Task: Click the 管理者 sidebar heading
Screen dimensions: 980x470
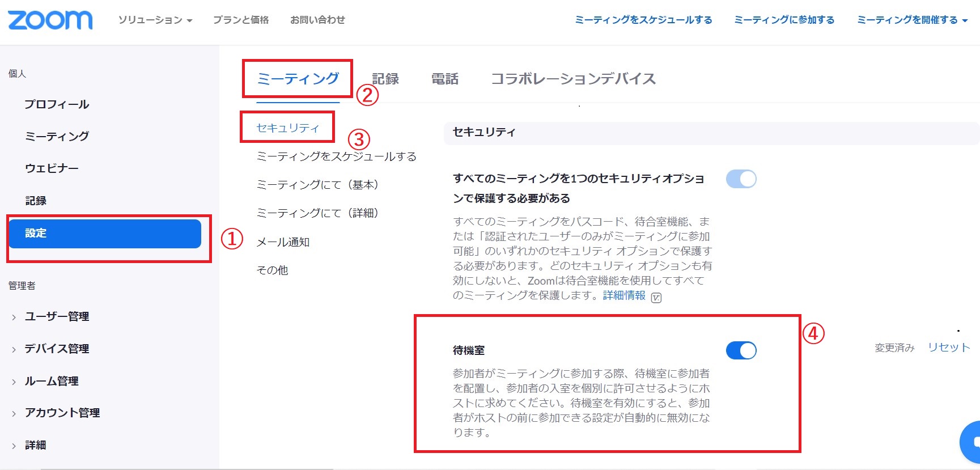Action: [x=22, y=286]
